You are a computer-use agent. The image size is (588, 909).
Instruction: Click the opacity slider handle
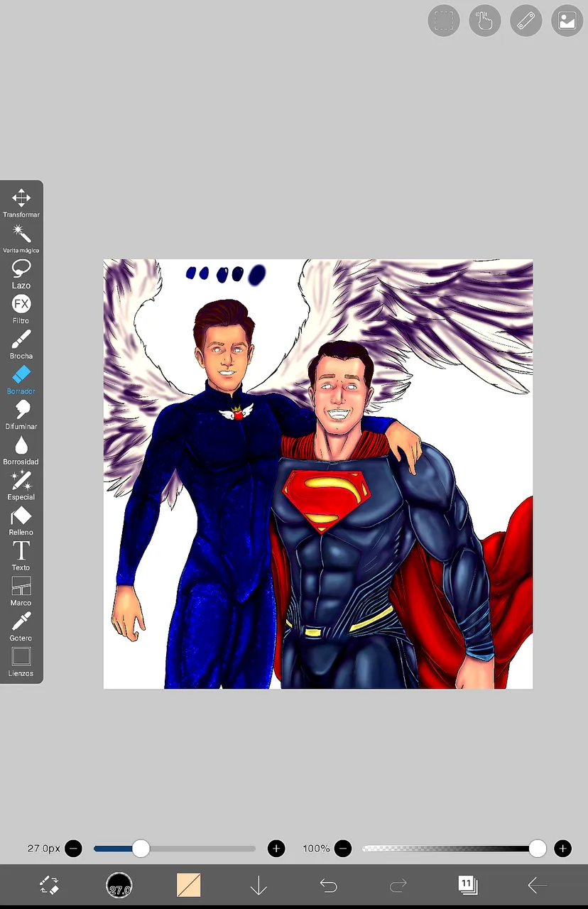click(538, 848)
